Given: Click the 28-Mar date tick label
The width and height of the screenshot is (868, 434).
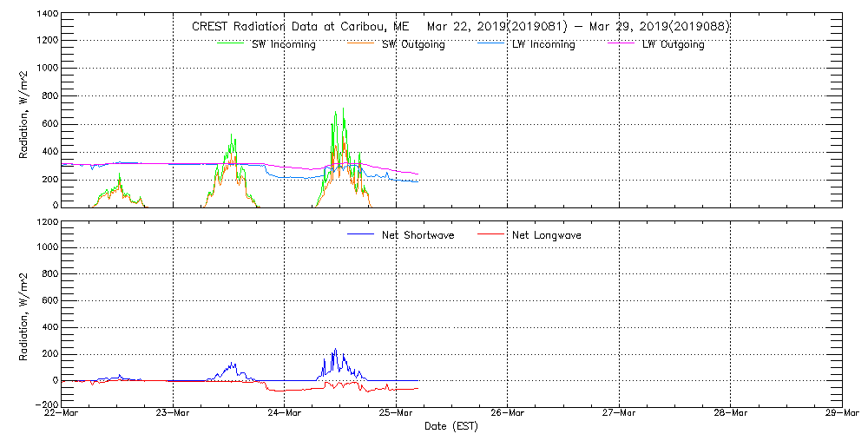Looking at the screenshot, I should [x=731, y=413].
